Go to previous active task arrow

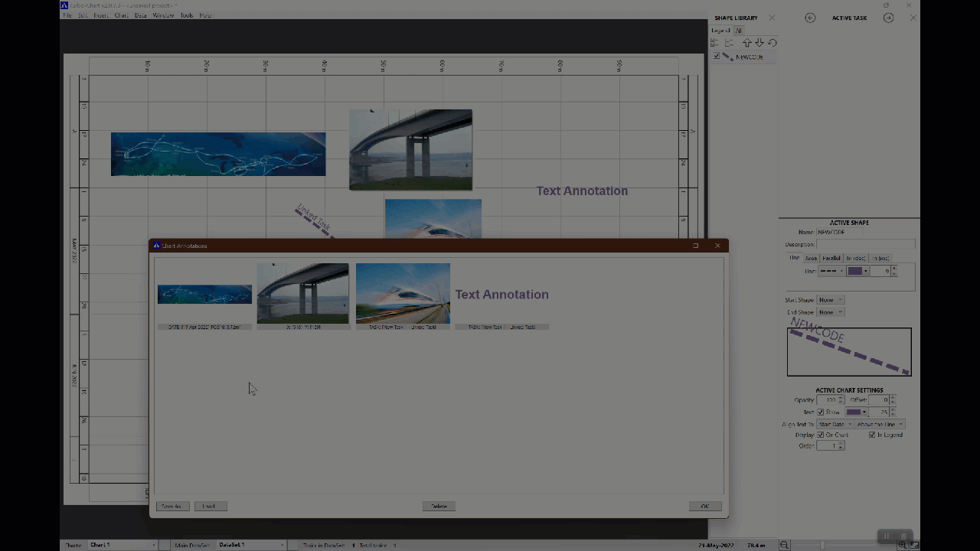(810, 18)
